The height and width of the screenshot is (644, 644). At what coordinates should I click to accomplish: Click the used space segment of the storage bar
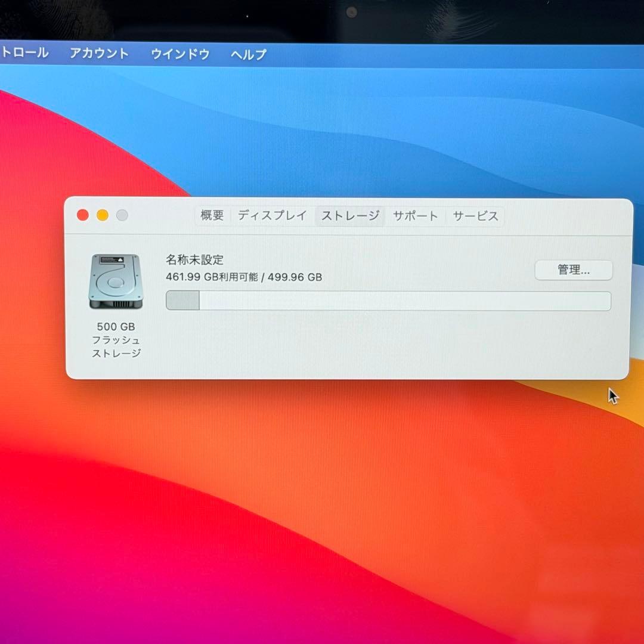click(182, 301)
